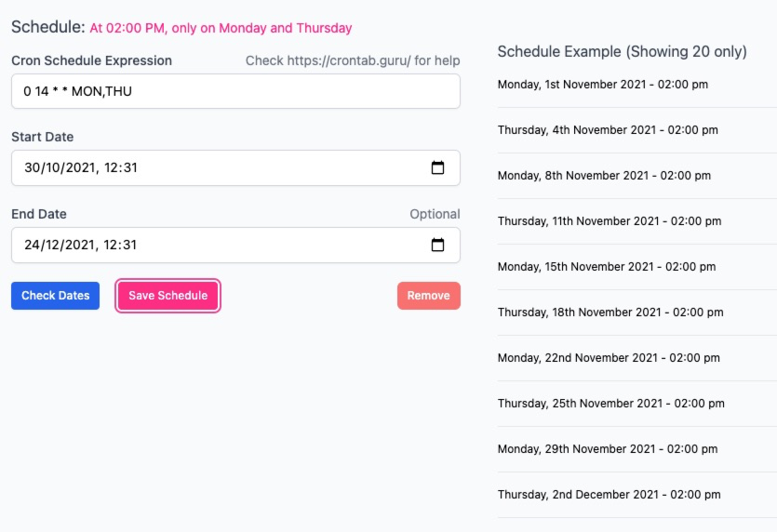Open the End Date calendar picker icon
This screenshot has width=777, height=532.
click(437, 245)
